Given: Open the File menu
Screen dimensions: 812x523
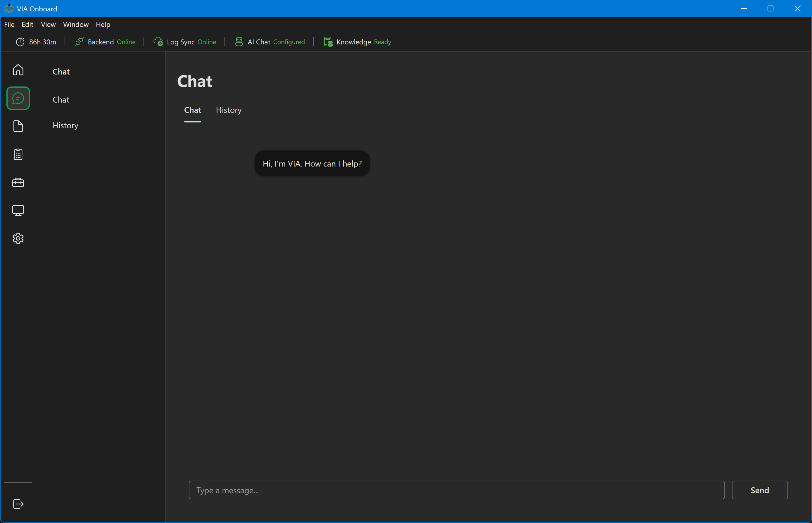Looking at the screenshot, I should coord(9,25).
